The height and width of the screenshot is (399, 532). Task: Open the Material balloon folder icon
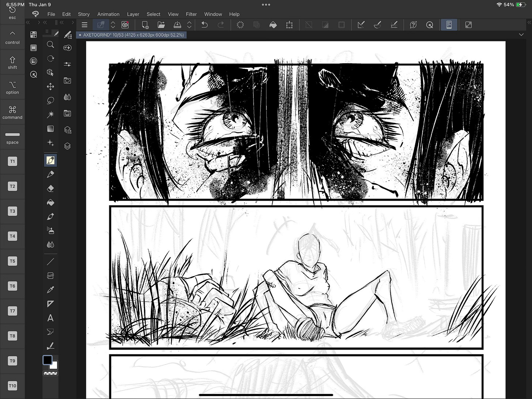[x=68, y=80]
